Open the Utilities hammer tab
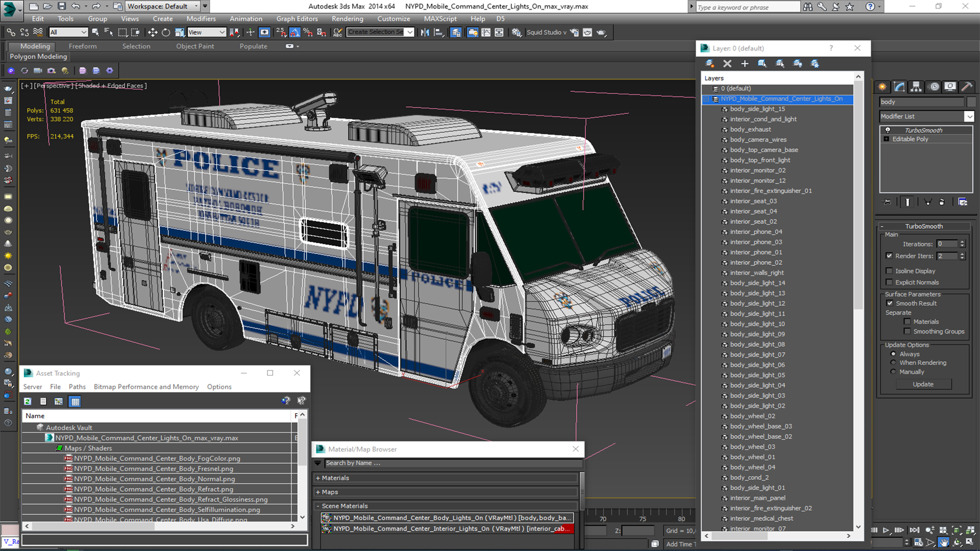The height and width of the screenshot is (551, 980). 966,87
